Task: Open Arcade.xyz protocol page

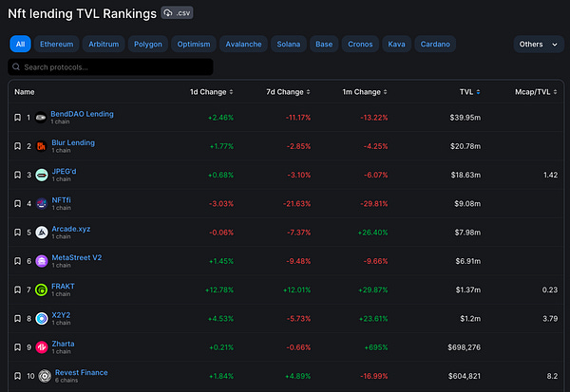Action: tap(71, 229)
